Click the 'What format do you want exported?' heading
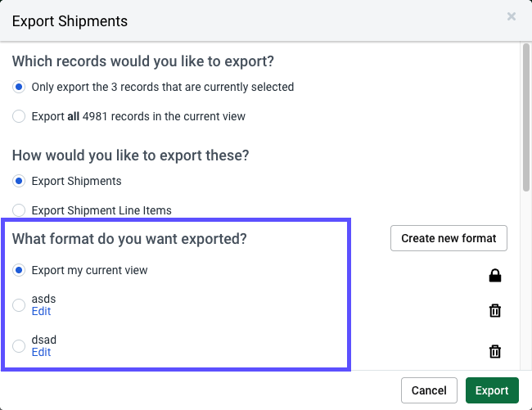 pos(129,239)
